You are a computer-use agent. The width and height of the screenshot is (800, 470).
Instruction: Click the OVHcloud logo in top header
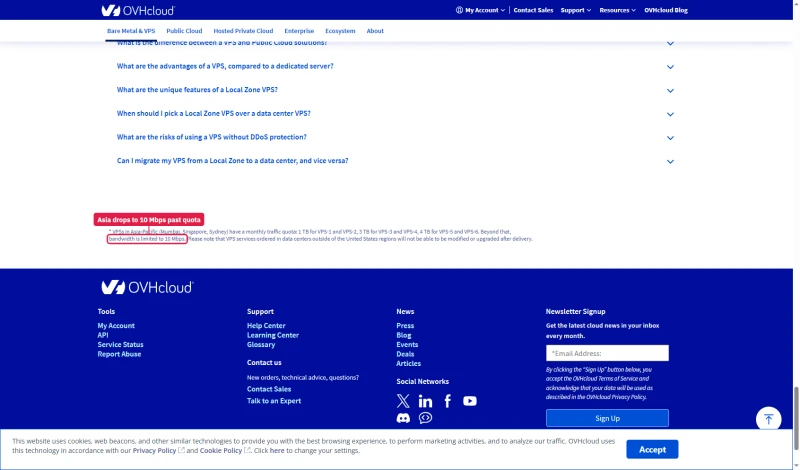pyautogui.click(x=138, y=10)
